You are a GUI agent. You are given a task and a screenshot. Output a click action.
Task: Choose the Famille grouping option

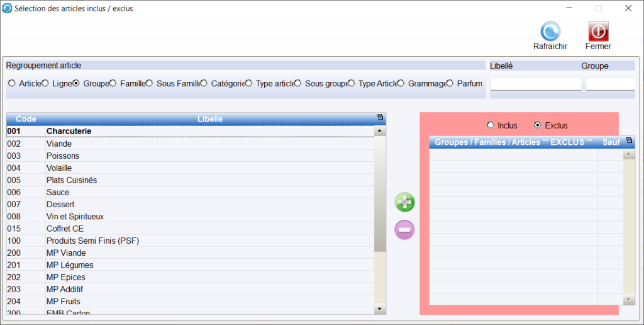tap(113, 83)
